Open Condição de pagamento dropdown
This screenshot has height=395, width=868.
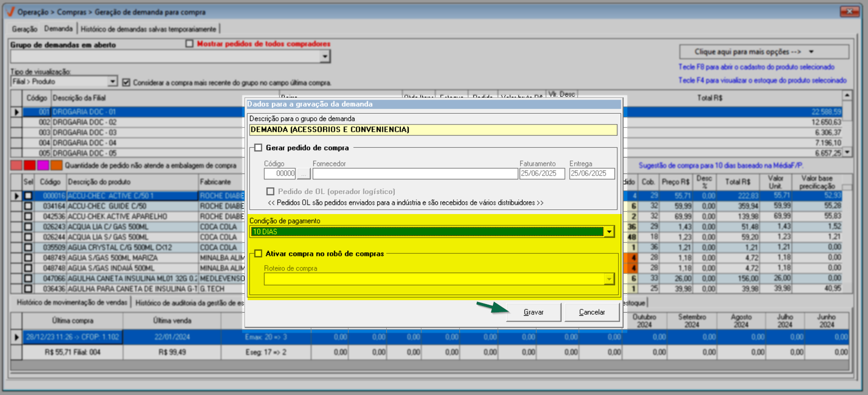pos(609,232)
